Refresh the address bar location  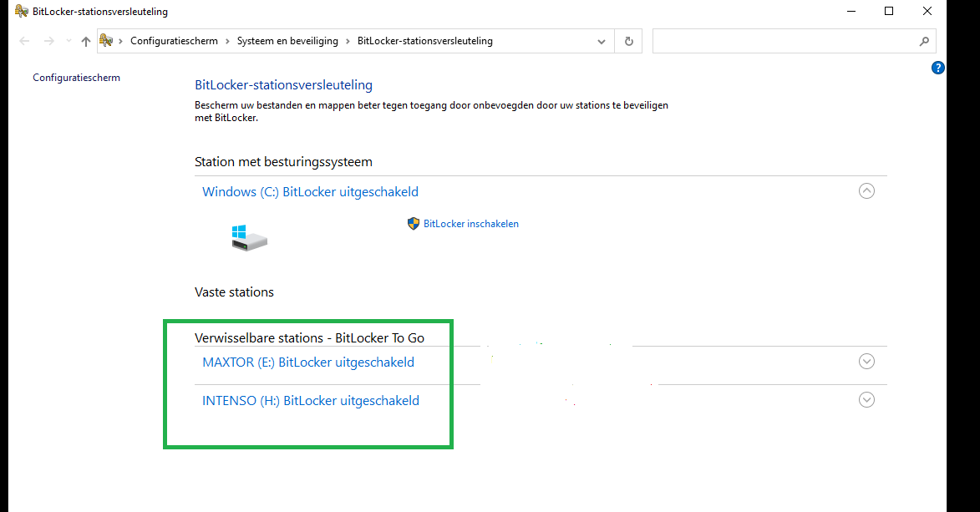(x=629, y=41)
